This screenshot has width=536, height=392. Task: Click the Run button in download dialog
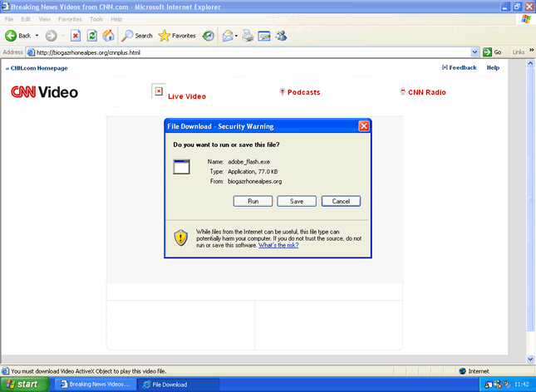(253, 201)
